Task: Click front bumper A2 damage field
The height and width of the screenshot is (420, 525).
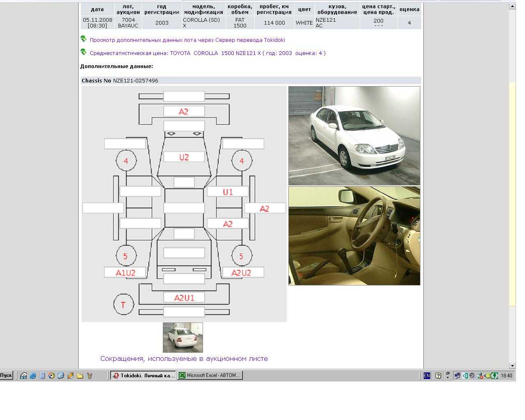Action: (x=184, y=111)
